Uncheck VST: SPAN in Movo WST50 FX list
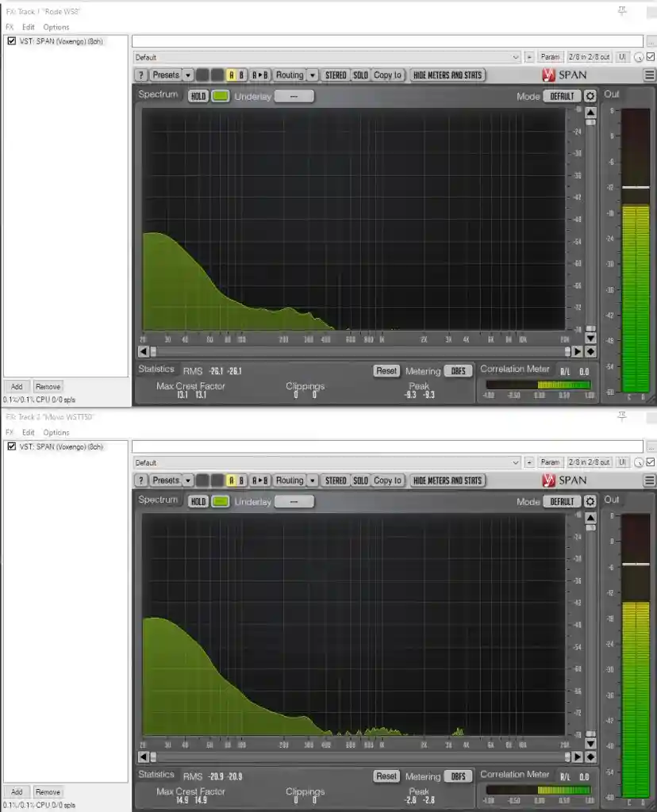657x812 pixels. point(11,446)
